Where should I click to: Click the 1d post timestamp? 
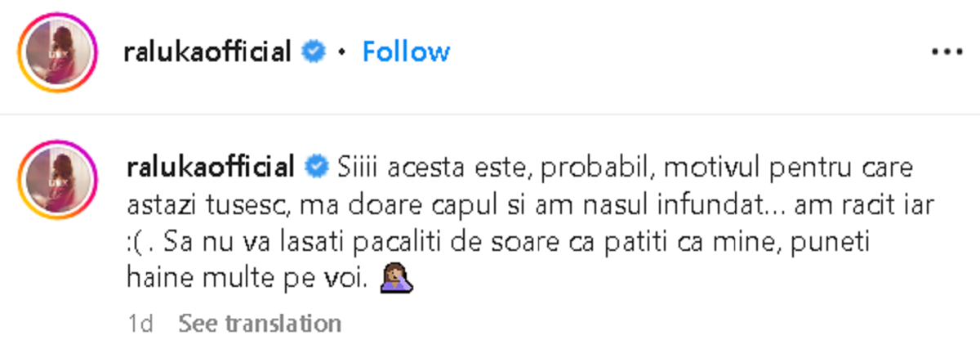point(140,324)
